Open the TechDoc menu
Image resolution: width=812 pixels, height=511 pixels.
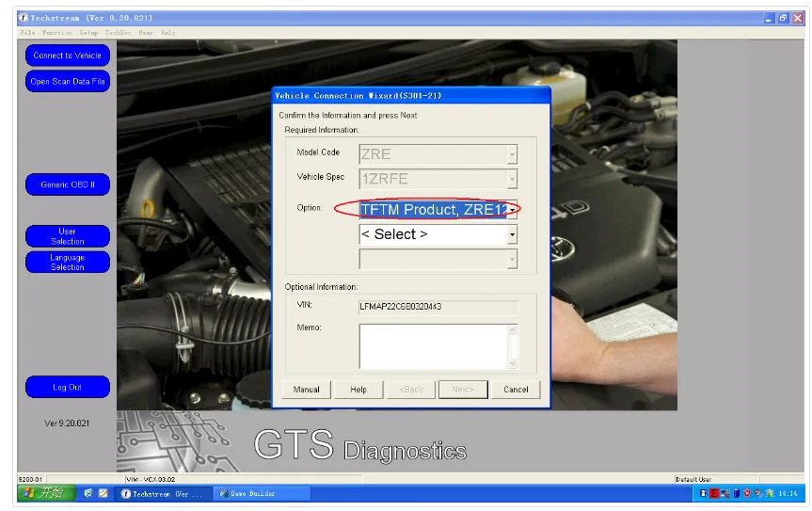point(118,33)
